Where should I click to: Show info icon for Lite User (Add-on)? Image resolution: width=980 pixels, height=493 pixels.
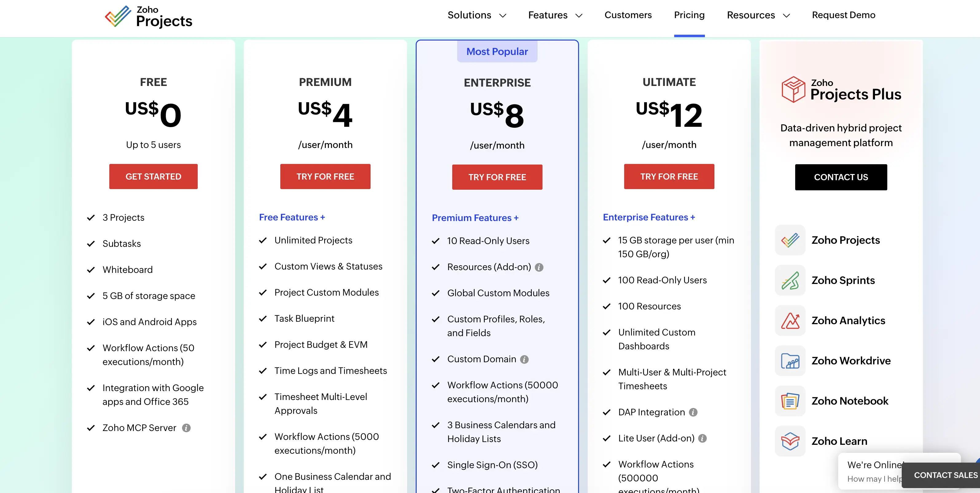(703, 439)
